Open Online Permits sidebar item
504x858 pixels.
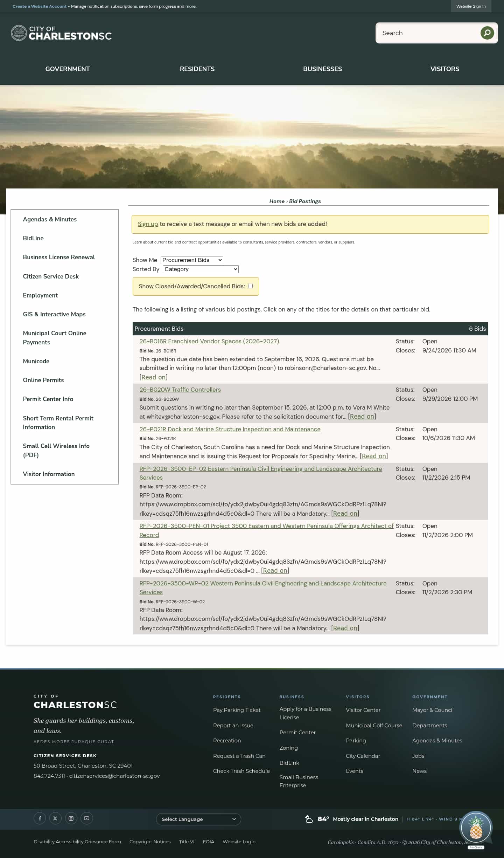[43, 380]
